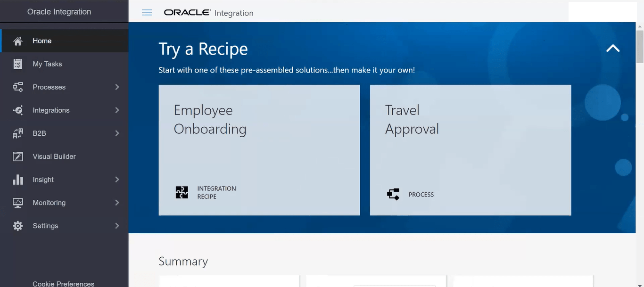Click the Insight chart icon
The width and height of the screenshot is (644, 287).
click(17, 179)
